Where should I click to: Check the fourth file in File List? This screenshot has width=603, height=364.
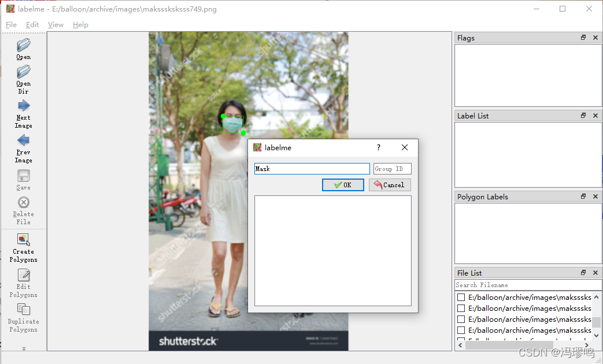point(461,330)
